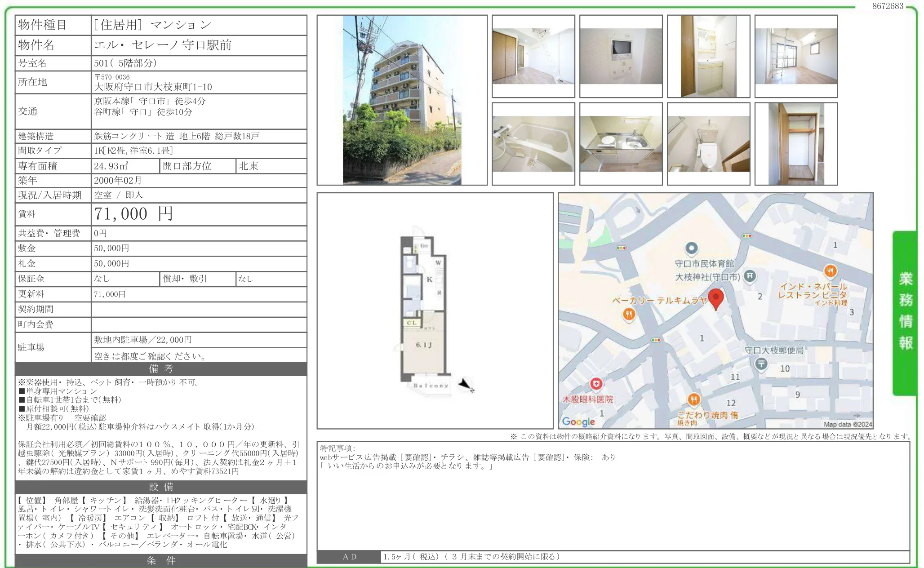The image size is (924, 568).
Task: Open the kitchen sink photo thumbnail
Action: pyautogui.click(x=621, y=144)
